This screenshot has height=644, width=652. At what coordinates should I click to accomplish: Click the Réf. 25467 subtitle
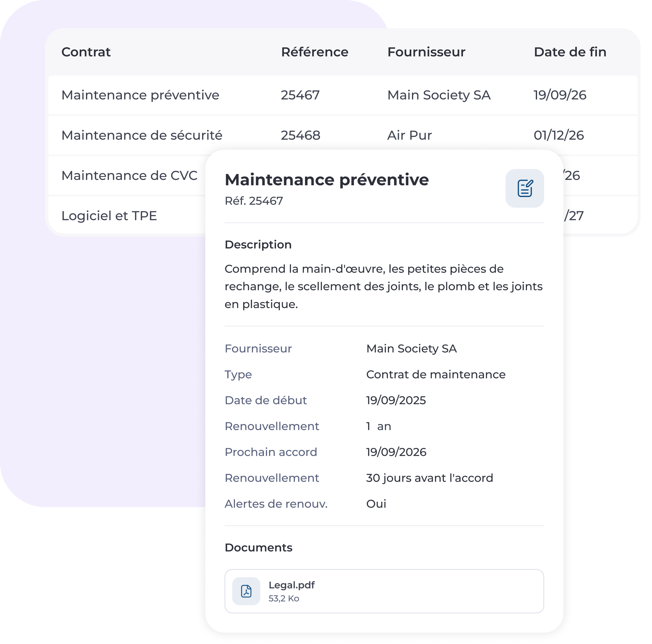coord(254,201)
